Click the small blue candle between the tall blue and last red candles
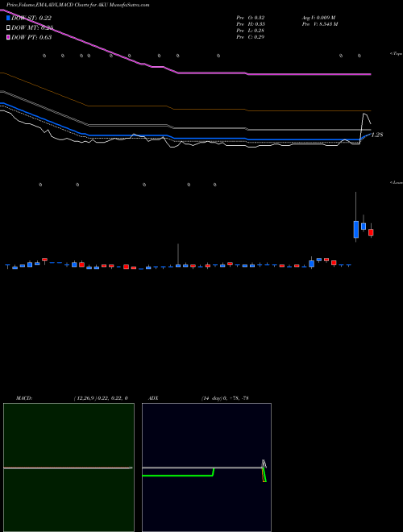This screenshot has height=532, width=403. click(364, 226)
